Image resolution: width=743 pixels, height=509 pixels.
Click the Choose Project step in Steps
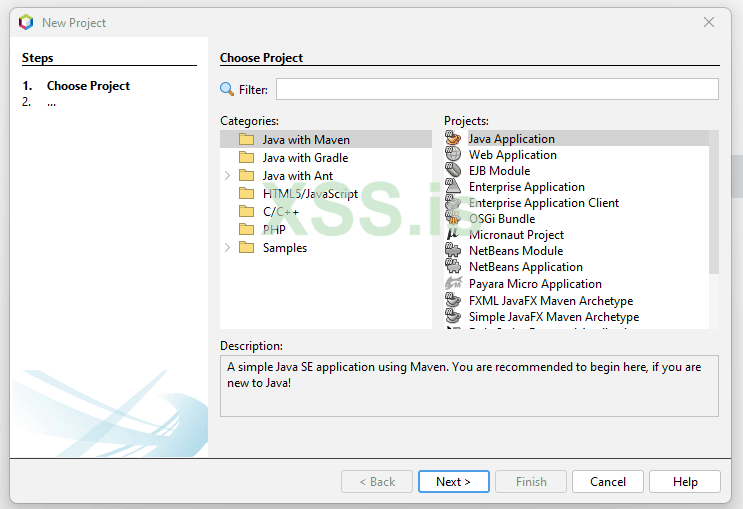pos(88,86)
